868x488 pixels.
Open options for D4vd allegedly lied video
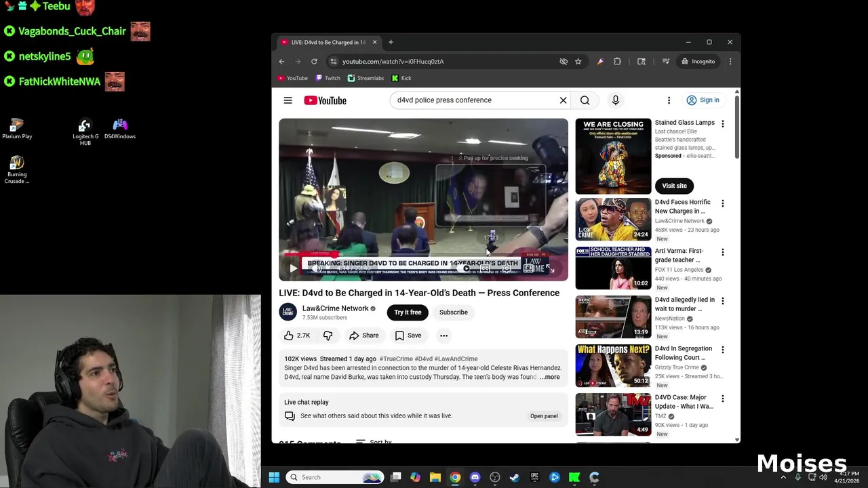point(722,301)
